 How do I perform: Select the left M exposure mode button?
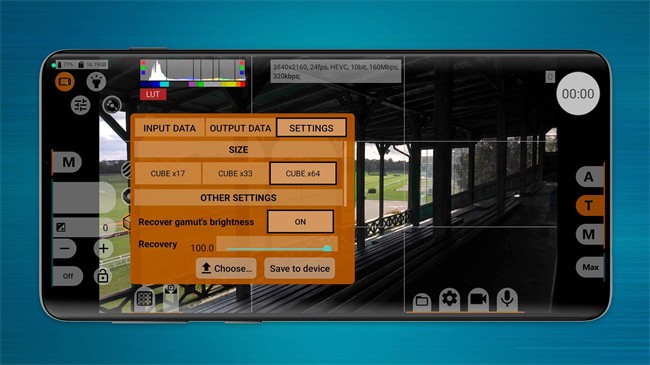[67, 162]
